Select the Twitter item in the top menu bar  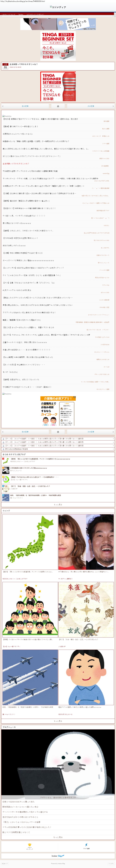21,15
